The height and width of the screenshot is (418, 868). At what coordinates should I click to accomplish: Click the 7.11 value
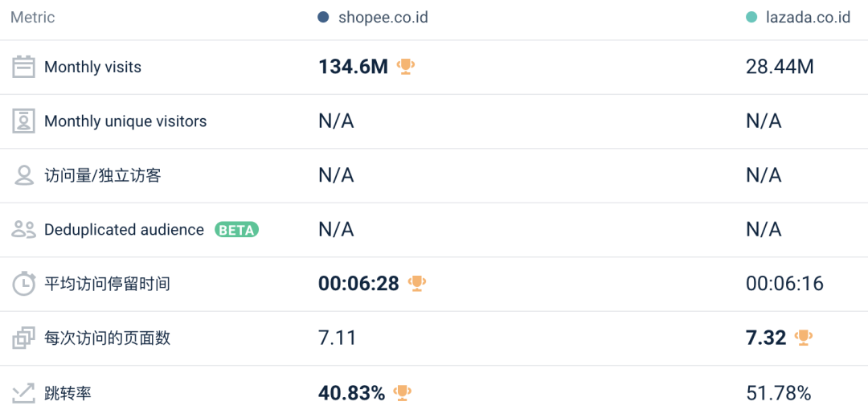click(x=337, y=338)
